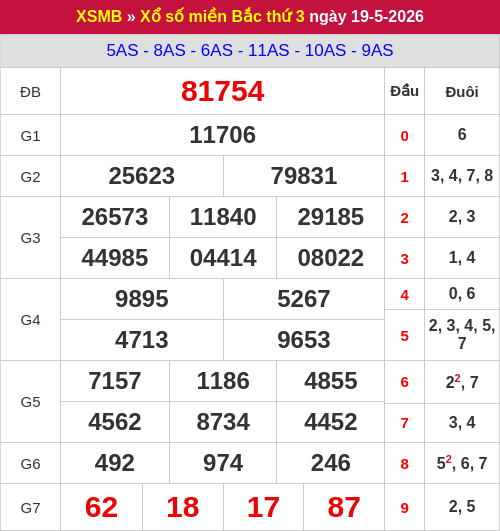Viewport: 500px width, 531px height.
Task: Select the G6 number 974
Action: tap(223, 463)
